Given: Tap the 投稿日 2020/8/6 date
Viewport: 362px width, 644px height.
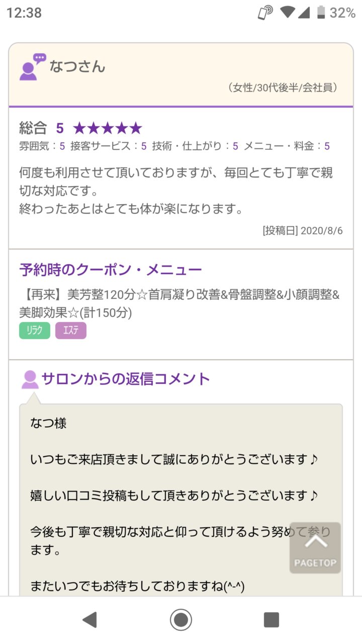Looking at the screenshot, I should pos(303,230).
